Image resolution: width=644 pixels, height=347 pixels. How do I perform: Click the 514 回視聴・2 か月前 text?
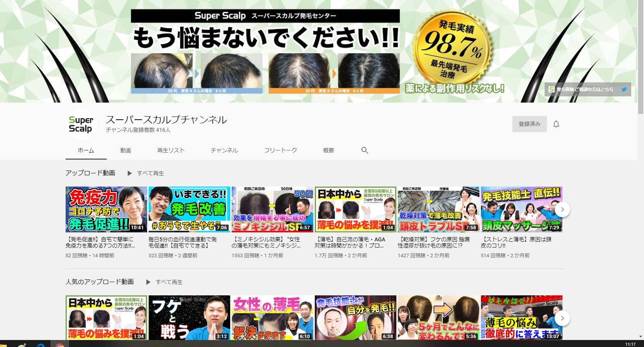click(505, 256)
